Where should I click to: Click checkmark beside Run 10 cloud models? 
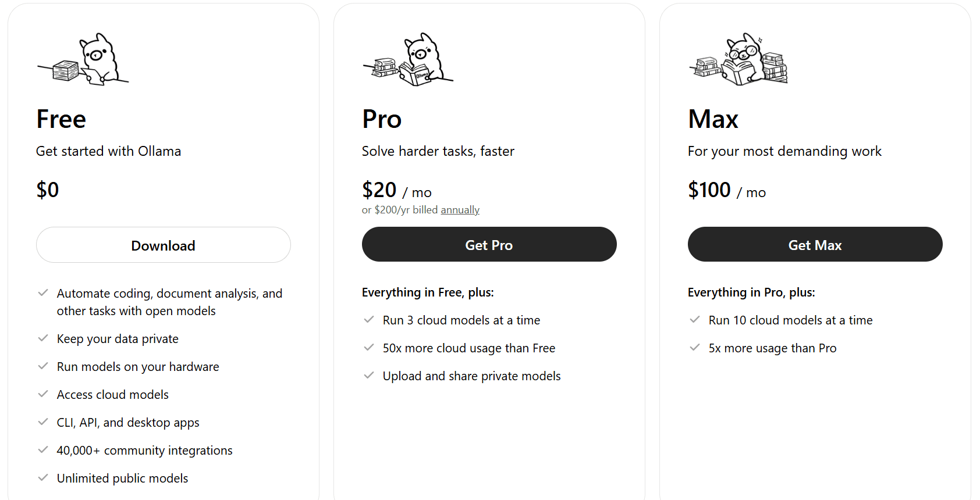pos(695,320)
